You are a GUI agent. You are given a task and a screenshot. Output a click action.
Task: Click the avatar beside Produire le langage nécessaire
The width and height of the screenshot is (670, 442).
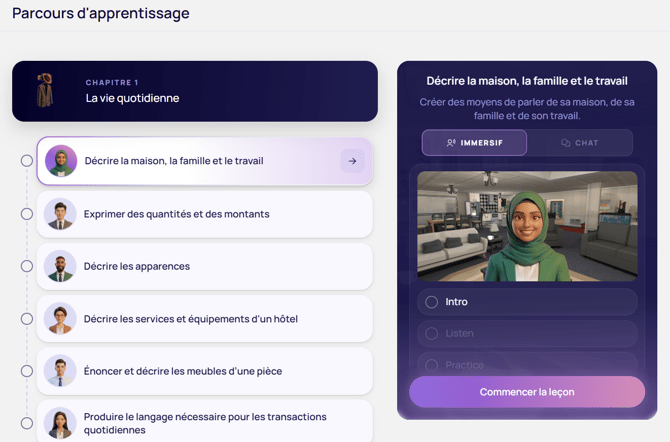click(x=60, y=423)
